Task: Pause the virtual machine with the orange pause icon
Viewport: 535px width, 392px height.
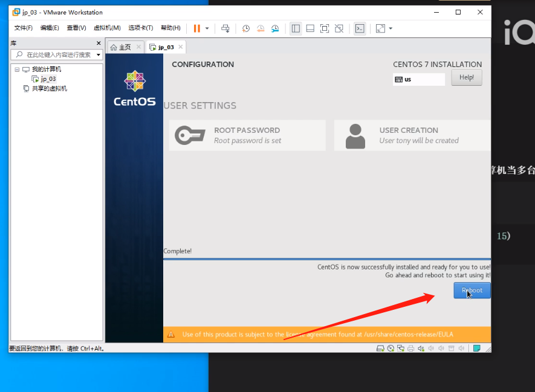Action: (197, 28)
